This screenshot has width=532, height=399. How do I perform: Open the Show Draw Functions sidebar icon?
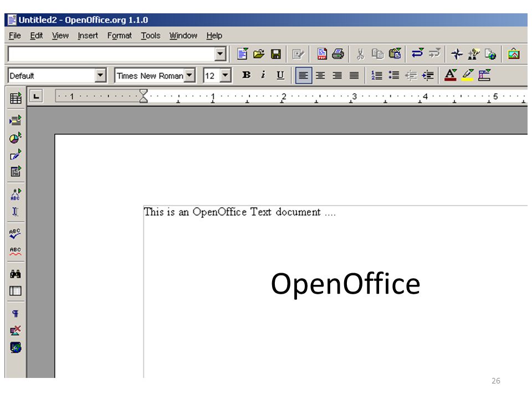16,155
